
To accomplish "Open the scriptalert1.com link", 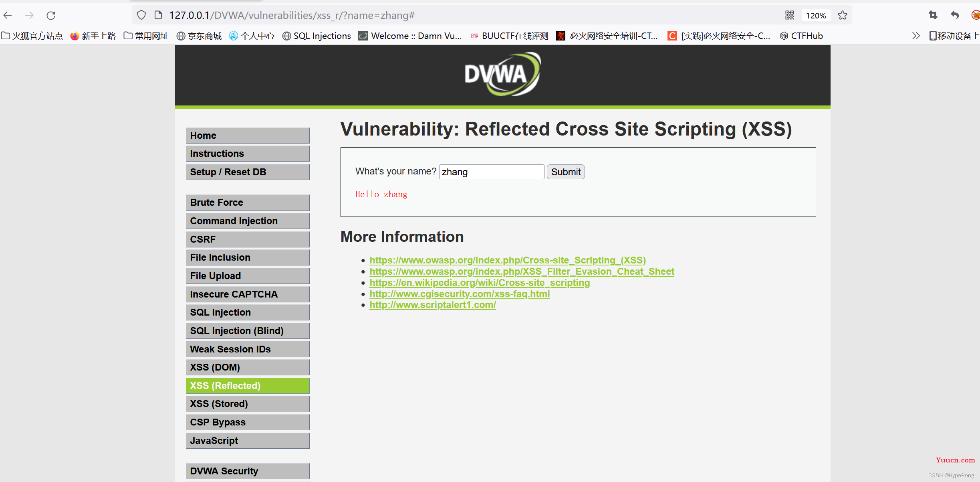I will coord(433,305).
